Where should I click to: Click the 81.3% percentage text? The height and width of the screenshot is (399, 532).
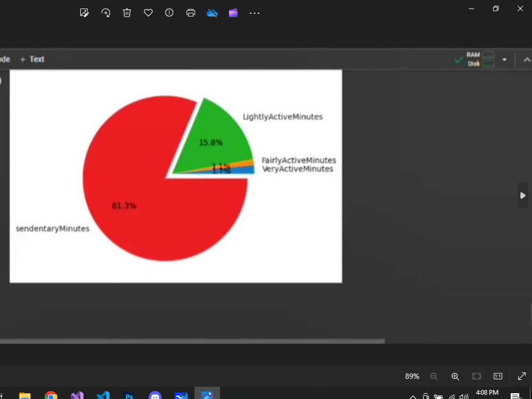(x=124, y=205)
